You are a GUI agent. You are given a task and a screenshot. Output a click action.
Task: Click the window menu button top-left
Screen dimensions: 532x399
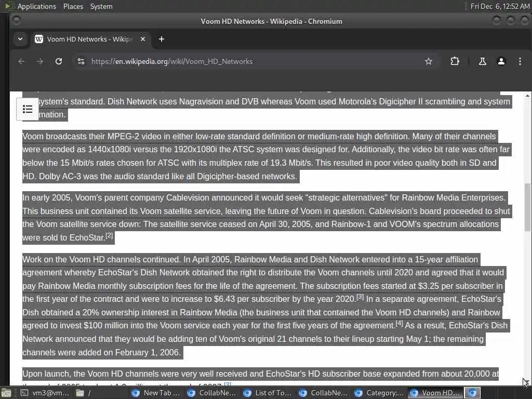(16, 21)
